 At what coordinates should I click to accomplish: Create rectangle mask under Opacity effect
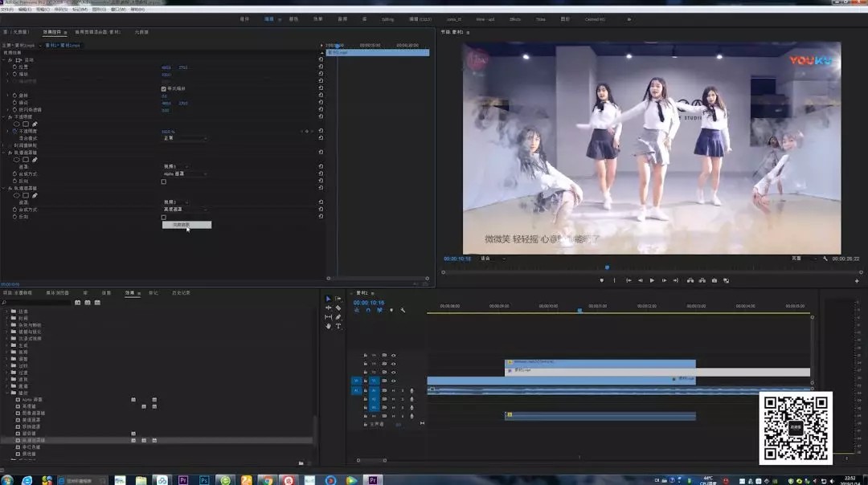point(26,124)
